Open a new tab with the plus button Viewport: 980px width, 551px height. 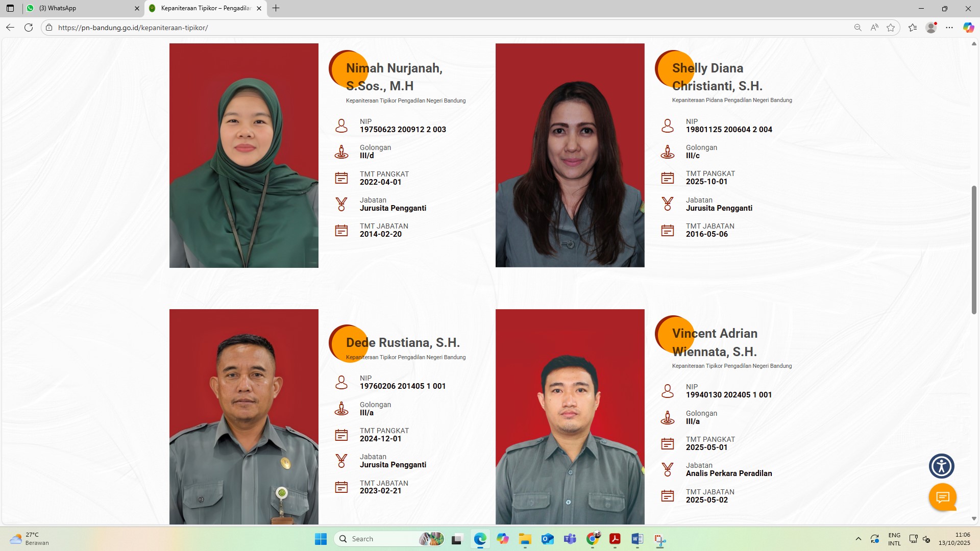tap(276, 8)
